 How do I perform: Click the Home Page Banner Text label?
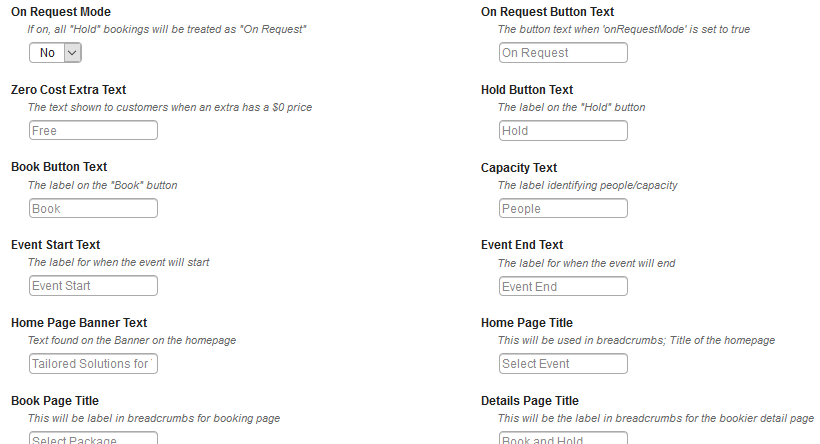[79, 323]
